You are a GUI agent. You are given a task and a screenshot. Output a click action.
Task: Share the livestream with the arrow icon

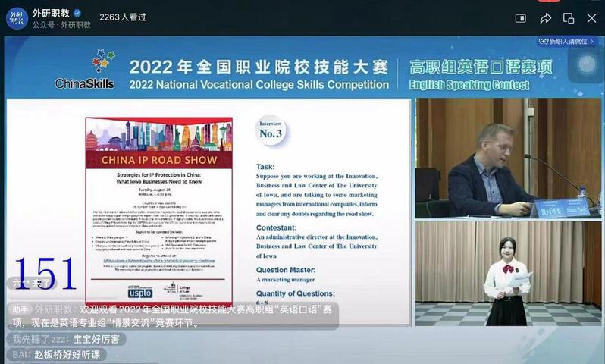pyautogui.click(x=545, y=18)
